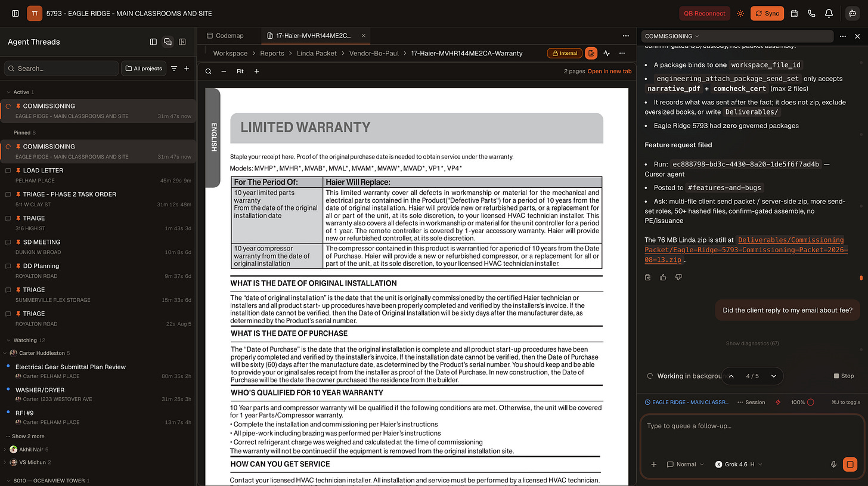Click the TT project avatar badge
Viewport: 868px width, 486px height.
tap(35, 13)
